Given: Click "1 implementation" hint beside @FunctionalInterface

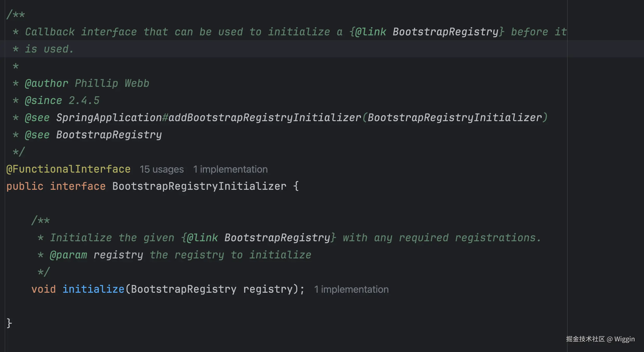Looking at the screenshot, I should coord(230,169).
